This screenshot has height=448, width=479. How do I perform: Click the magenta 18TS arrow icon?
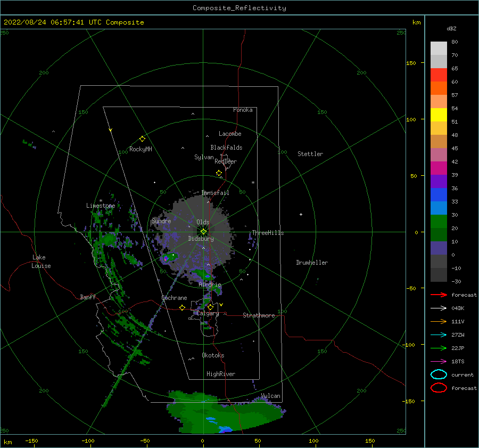click(x=439, y=362)
